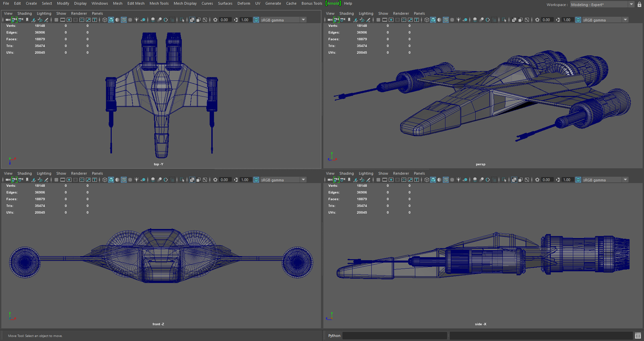Image resolution: width=644 pixels, height=341 pixels.
Task: Click Select Camera icon in top view panel
Action: pyautogui.click(x=8, y=20)
